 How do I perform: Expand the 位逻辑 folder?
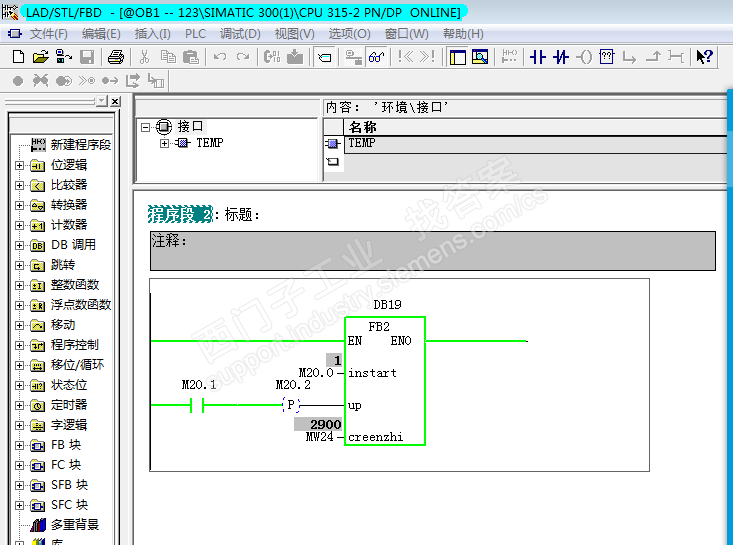(19, 165)
